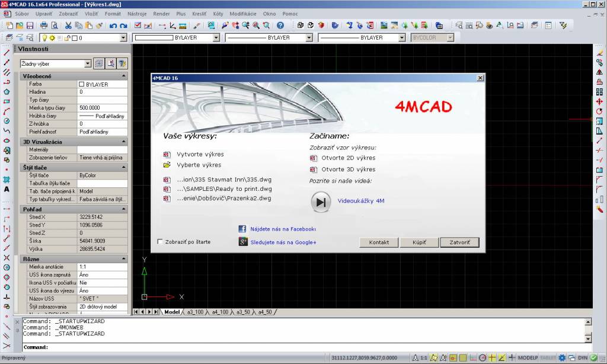This screenshot has width=607, height=364.
Task: Open the Formát menu
Action: (113, 14)
